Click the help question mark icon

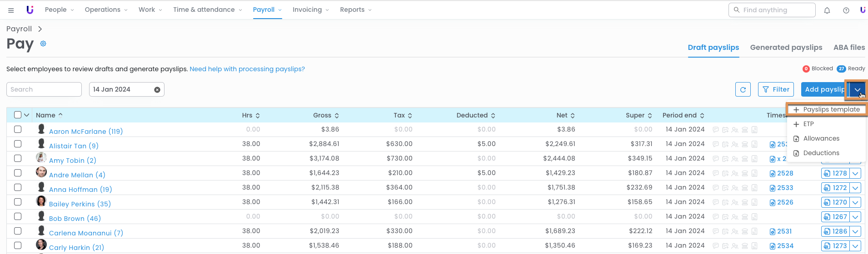point(846,10)
